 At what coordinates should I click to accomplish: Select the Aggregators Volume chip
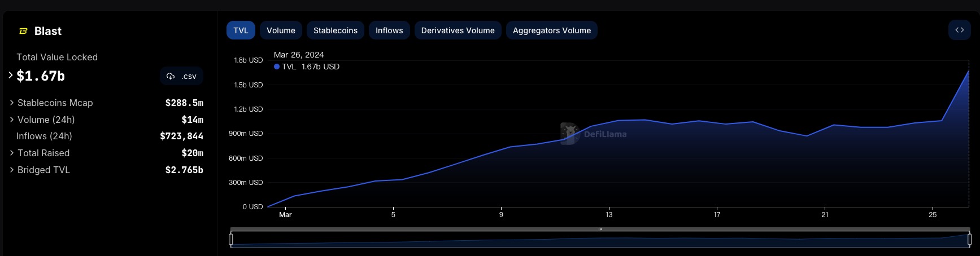551,30
